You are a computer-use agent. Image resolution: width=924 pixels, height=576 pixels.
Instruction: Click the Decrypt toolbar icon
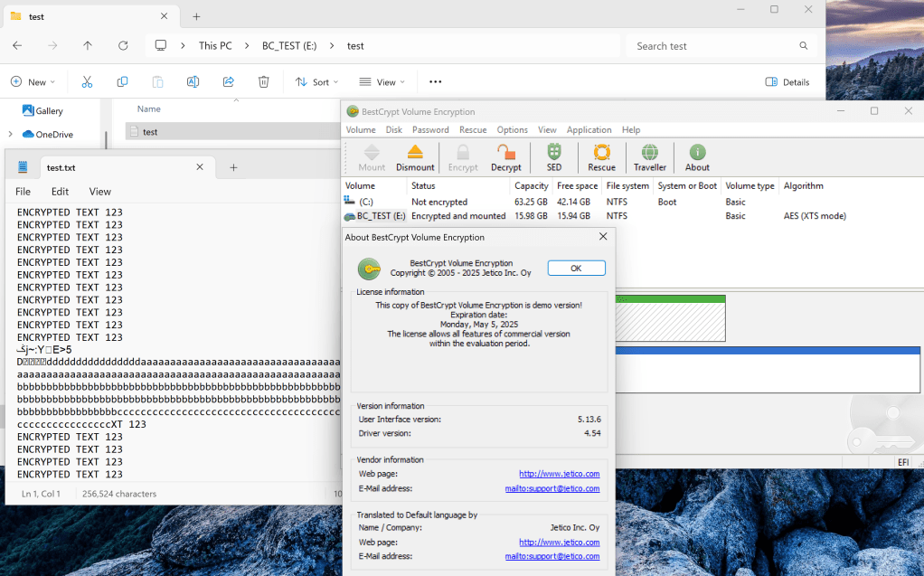[x=505, y=156]
